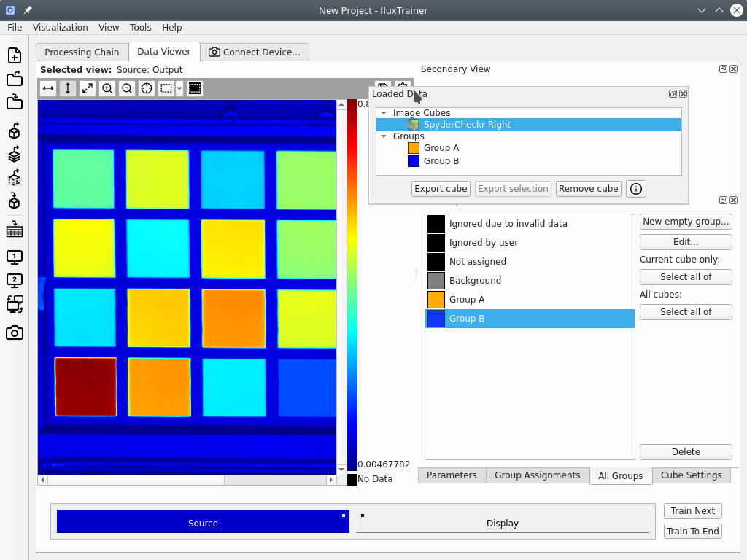747x560 pixels.
Task: Click the folder with outgoing arrow icon
Action: point(15,79)
